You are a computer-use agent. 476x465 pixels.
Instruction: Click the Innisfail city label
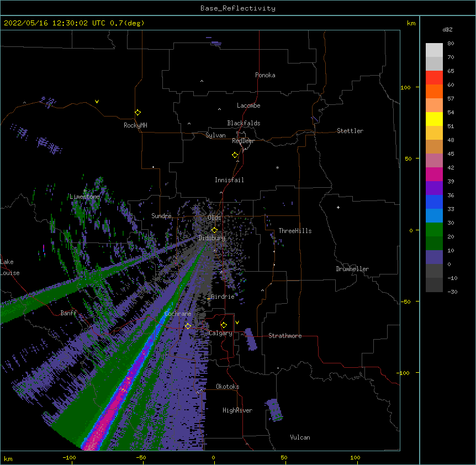pyautogui.click(x=229, y=180)
